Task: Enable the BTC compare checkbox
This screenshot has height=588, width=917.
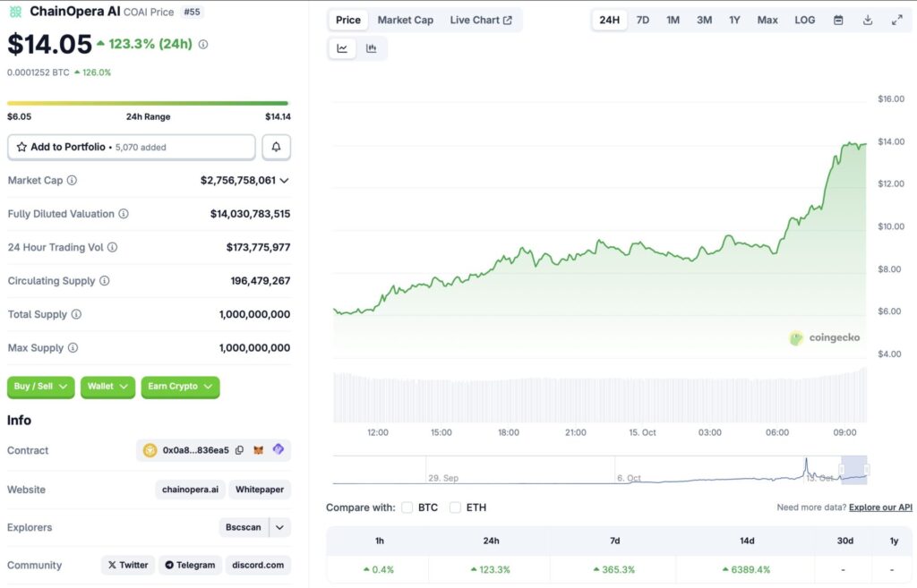Action: 407,507
